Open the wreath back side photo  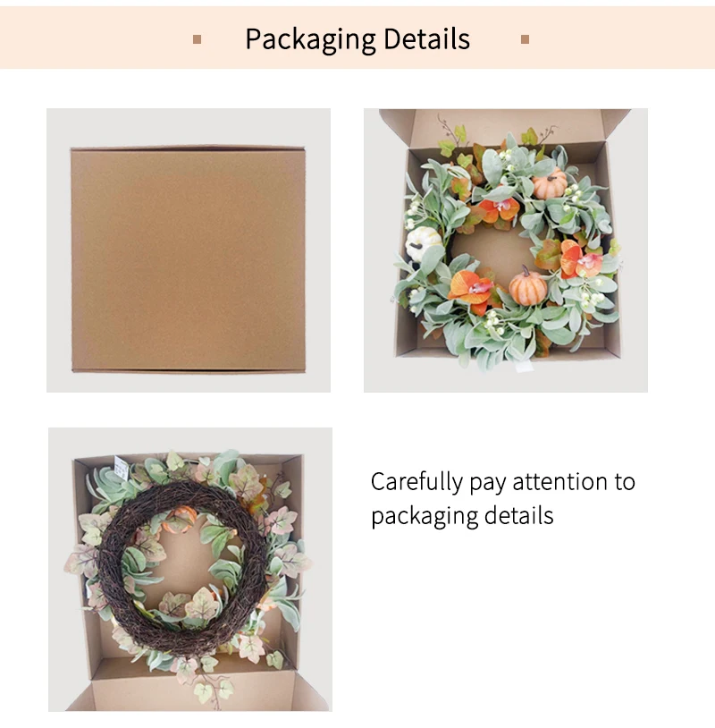coord(190,569)
